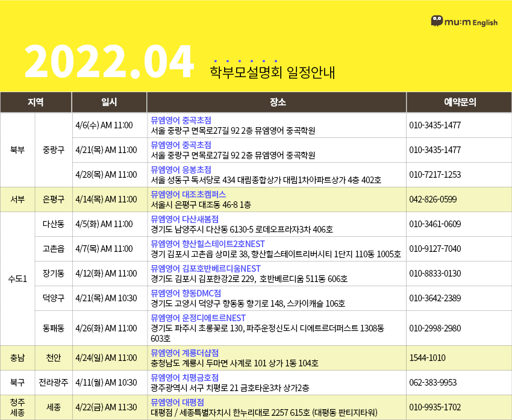This screenshot has height=420, width=512.
Task: Click phone number 010-8833-0130
Action: (435, 274)
